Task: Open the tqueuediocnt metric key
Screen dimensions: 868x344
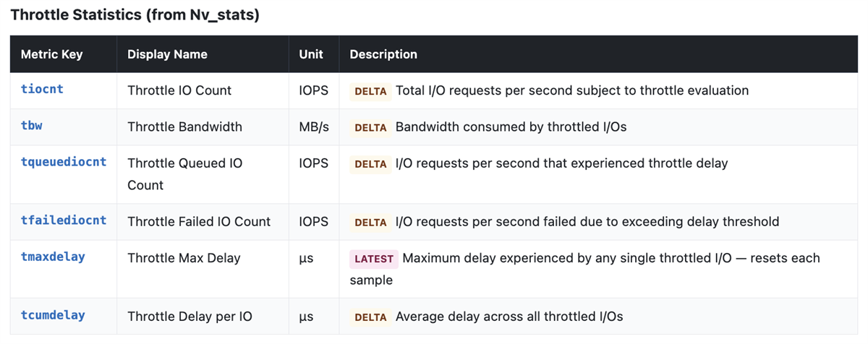Action: tap(64, 161)
